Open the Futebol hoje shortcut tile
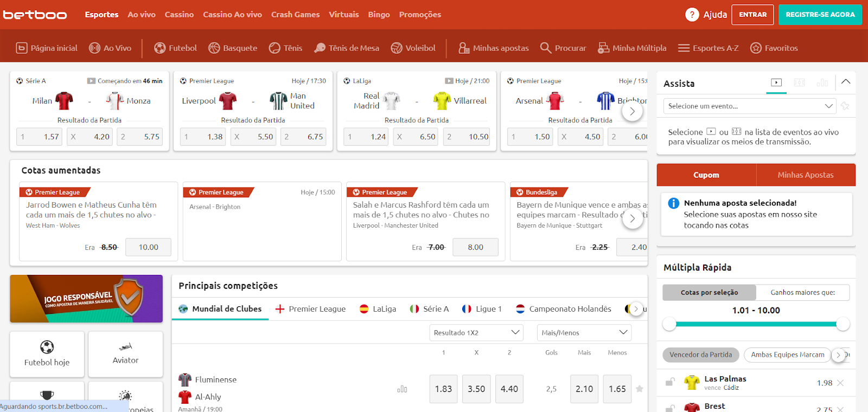Image resolution: width=868 pixels, height=412 pixels. tap(47, 354)
